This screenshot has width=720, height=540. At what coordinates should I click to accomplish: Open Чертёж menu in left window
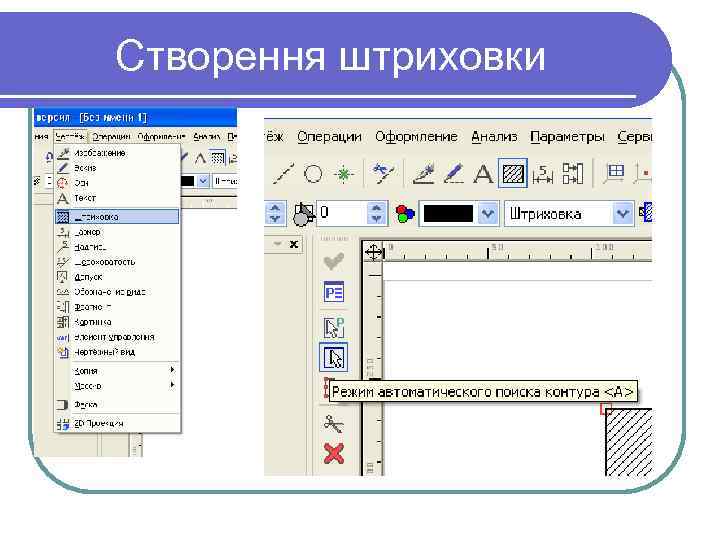tap(70, 136)
